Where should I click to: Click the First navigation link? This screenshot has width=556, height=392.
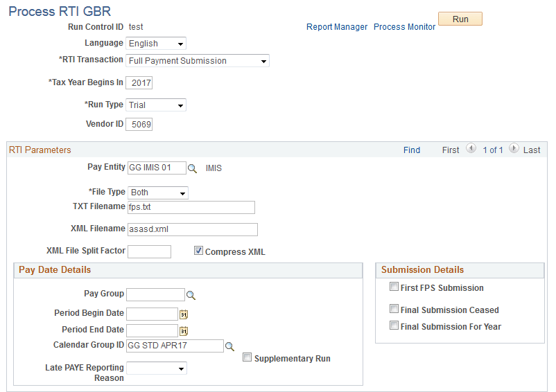[x=451, y=150]
